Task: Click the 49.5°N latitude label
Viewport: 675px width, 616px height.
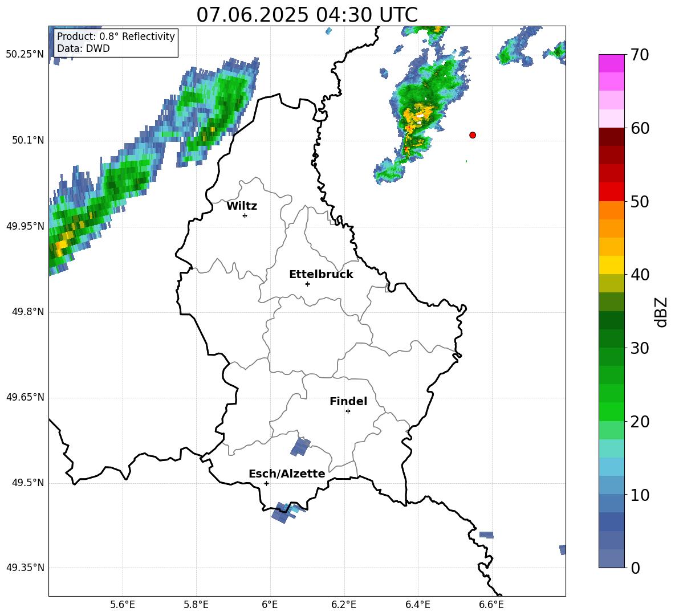Action: click(x=28, y=483)
